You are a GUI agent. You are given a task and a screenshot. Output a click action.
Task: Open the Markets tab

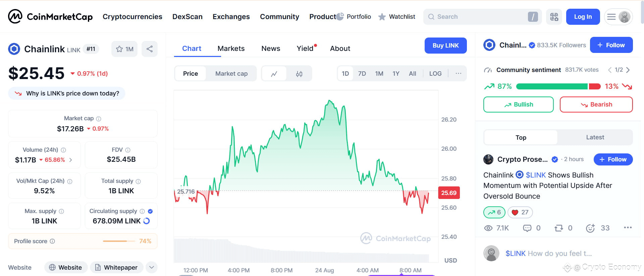pos(231,49)
